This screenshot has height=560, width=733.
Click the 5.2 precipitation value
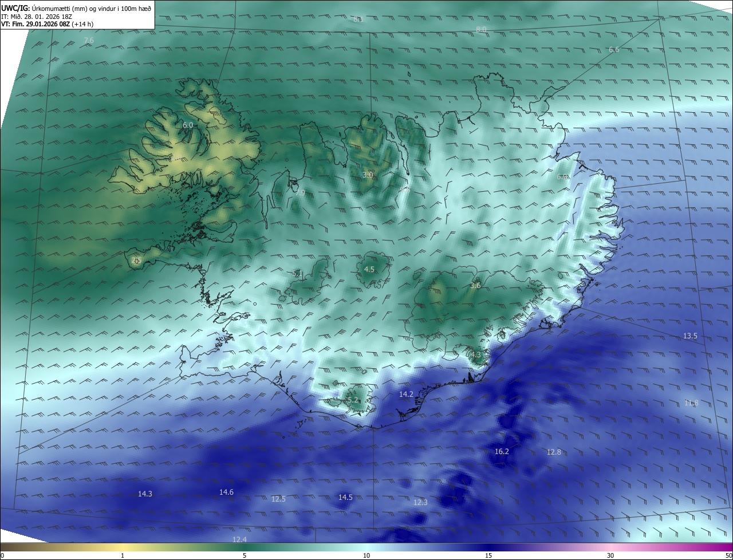tap(353, 400)
